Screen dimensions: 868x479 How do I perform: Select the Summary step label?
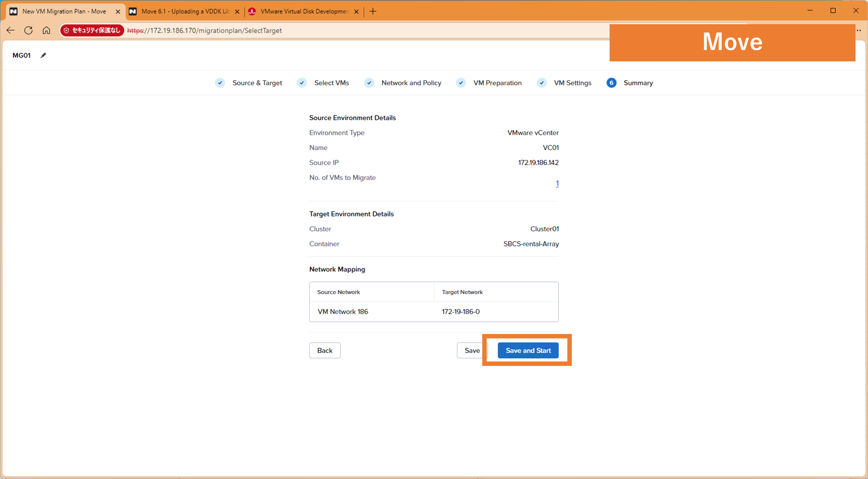click(638, 83)
